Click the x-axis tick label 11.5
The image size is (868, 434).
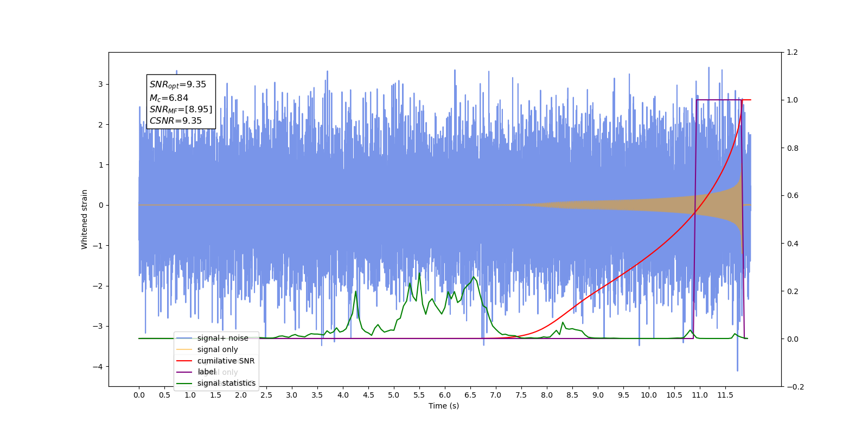(x=725, y=395)
